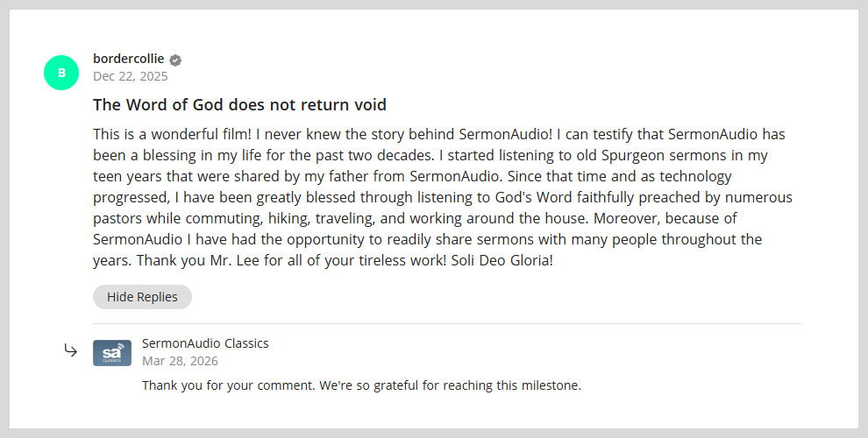Open bordercollie's user profile name

[x=128, y=59]
